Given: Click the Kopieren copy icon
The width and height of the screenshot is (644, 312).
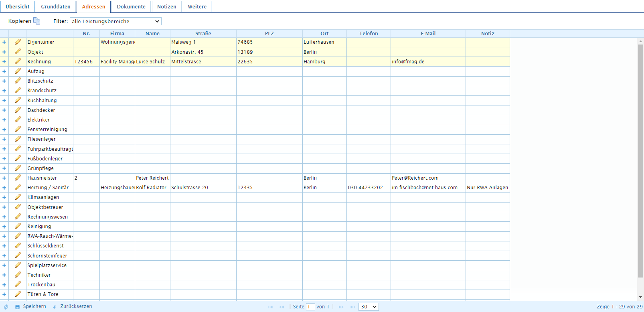Looking at the screenshot, I should pyautogui.click(x=36, y=21).
